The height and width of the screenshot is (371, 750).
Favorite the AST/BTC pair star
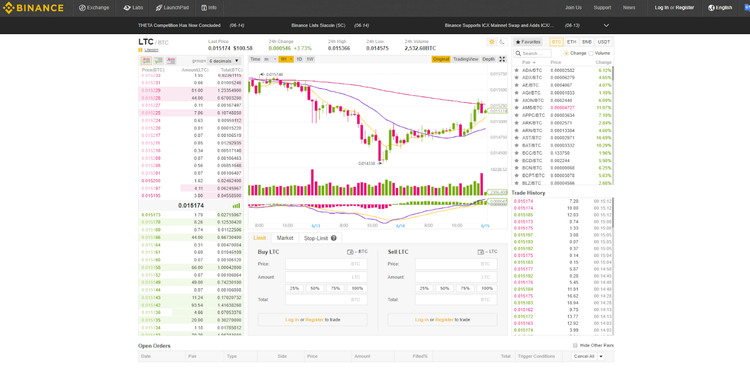(517, 138)
